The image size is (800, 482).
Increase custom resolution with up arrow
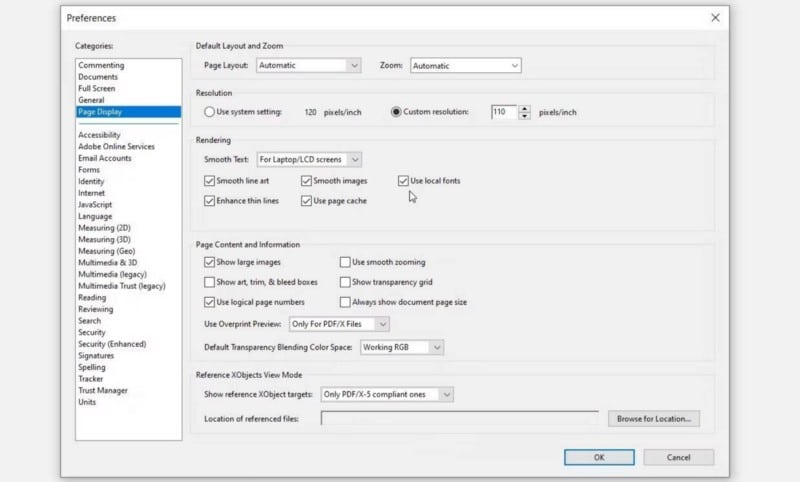(x=524, y=109)
